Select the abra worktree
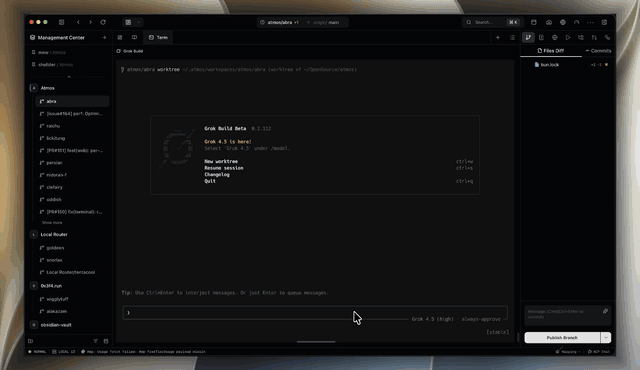Viewport: 640px width, 370px height. point(72,101)
